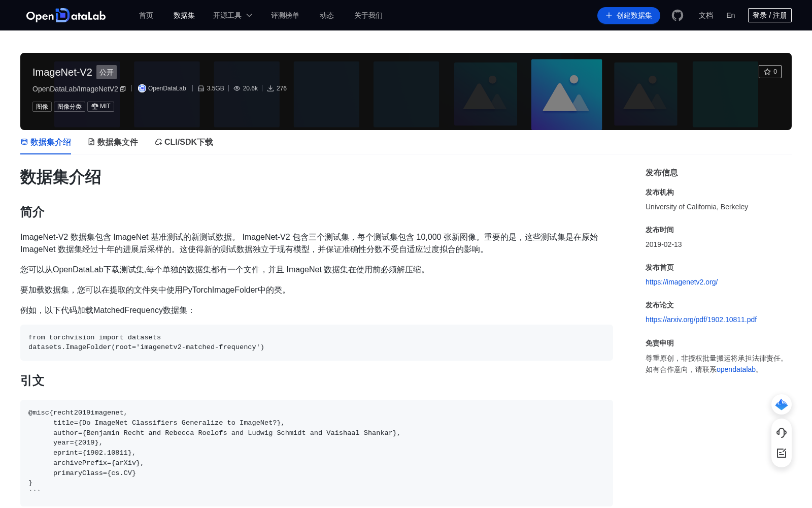Click the 276 downloads icon

[x=270, y=88]
